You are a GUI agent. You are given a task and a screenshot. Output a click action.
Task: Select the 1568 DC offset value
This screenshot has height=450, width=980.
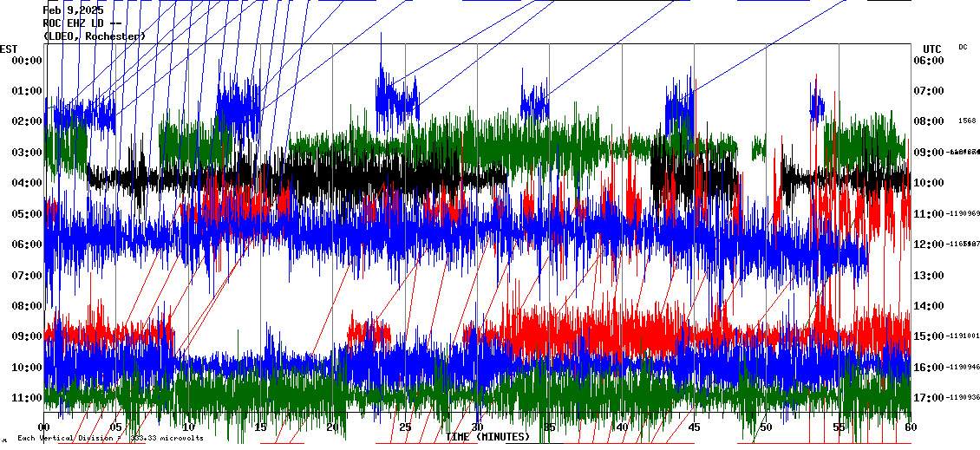coord(967,121)
